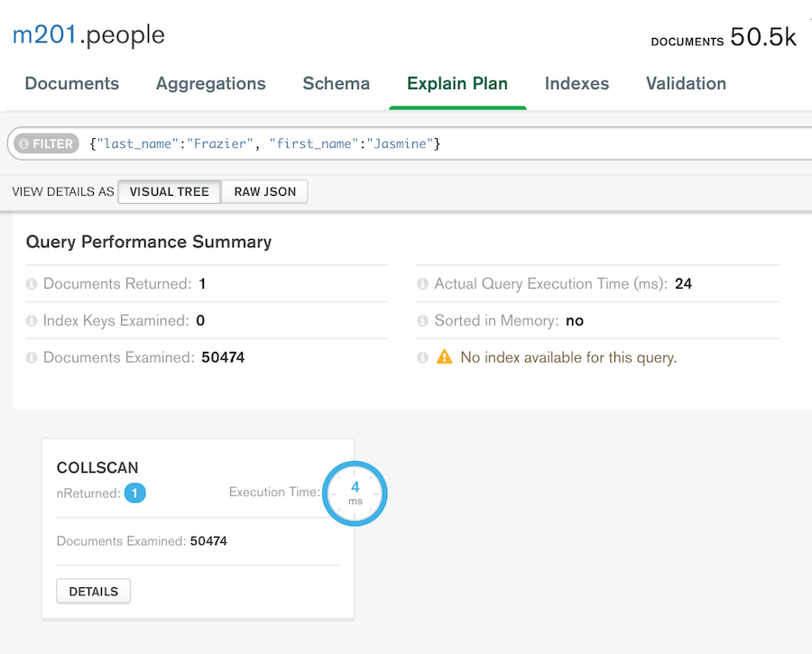The height and width of the screenshot is (654, 812).
Task: Open the Validation tab
Action: 686,83
